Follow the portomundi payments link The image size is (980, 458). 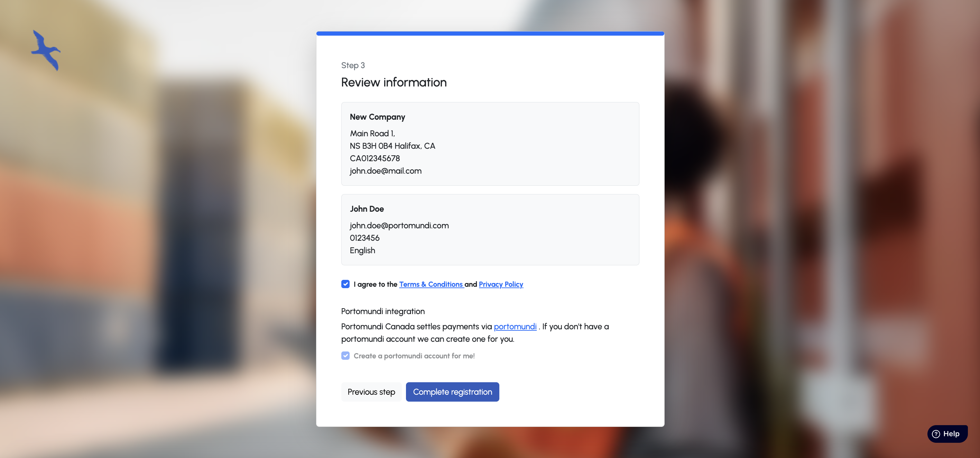(515, 326)
